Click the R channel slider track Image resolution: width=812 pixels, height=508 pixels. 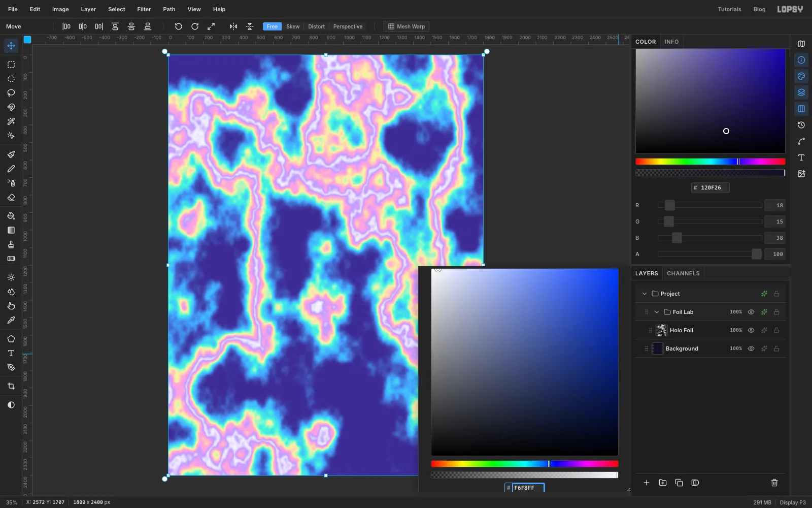709,205
